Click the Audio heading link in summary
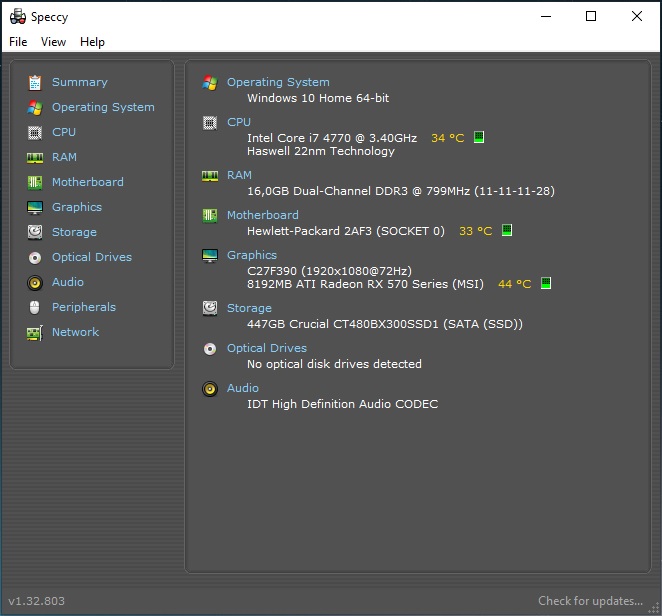 click(x=243, y=388)
